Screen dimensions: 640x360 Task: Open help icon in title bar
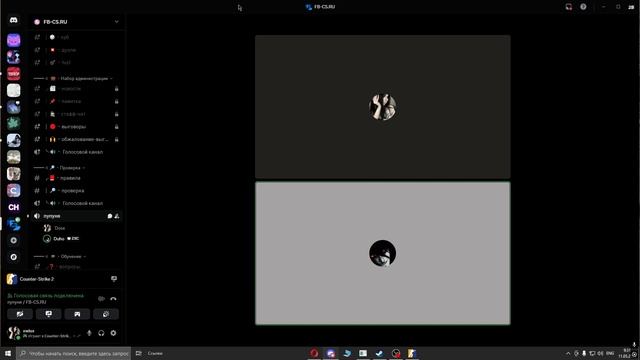click(583, 7)
